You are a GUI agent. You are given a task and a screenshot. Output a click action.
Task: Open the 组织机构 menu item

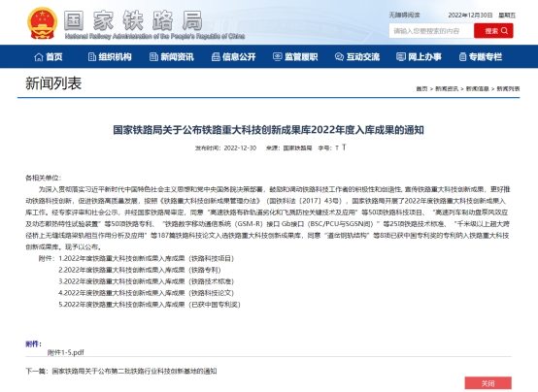[110, 57]
